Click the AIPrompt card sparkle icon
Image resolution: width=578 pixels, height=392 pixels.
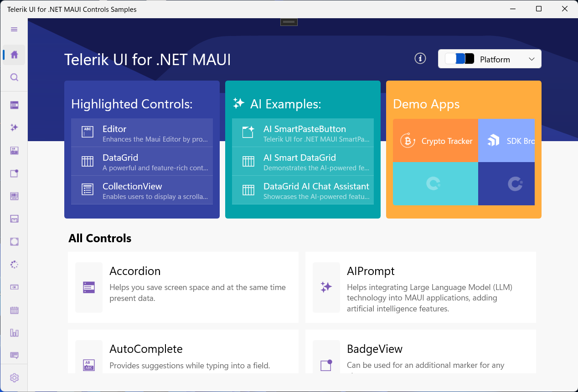click(x=326, y=287)
